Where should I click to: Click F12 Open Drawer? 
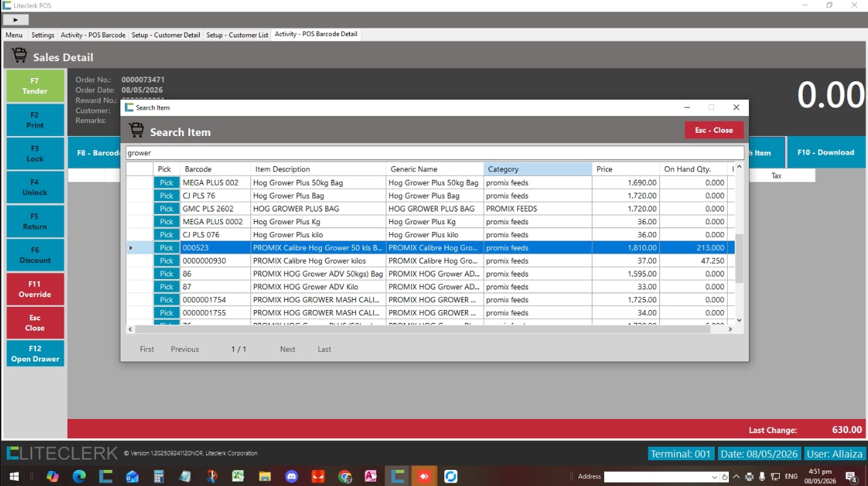coord(35,354)
